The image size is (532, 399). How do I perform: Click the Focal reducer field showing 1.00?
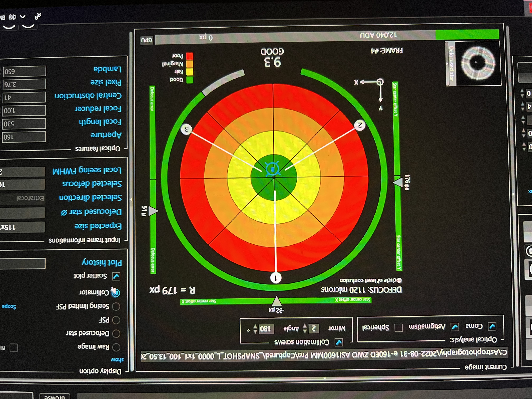pyautogui.click(x=24, y=111)
